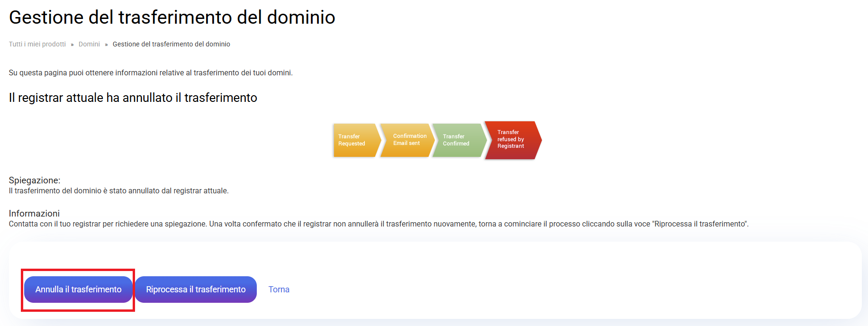Click the red Transfer refused by Registrant step
Screen dimensions: 868x326
click(512, 140)
